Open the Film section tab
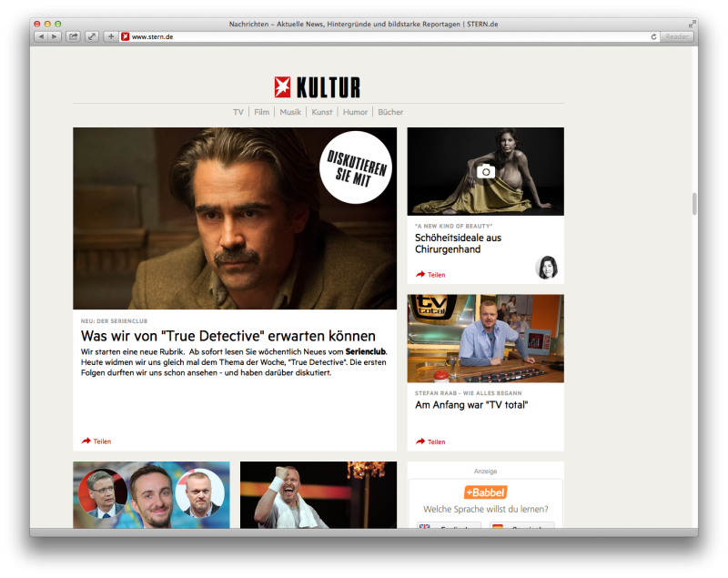This screenshot has width=728, height=578. tap(261, 112)
